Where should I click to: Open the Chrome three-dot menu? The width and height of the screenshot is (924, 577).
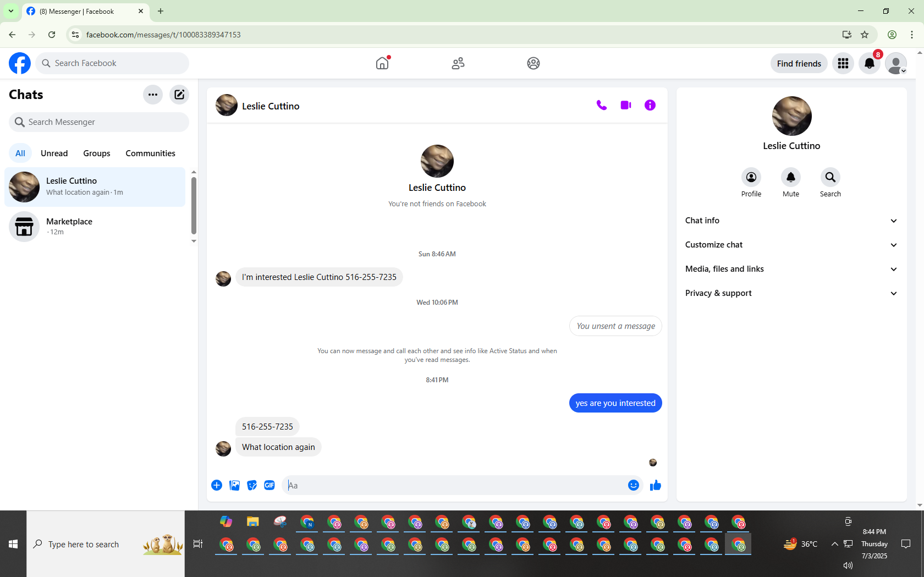912,35
